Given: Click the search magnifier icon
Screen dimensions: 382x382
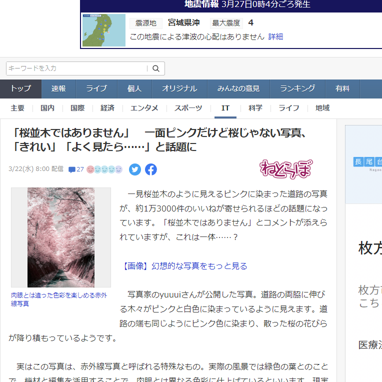Looking at the screenshot, I should (156, 68).
